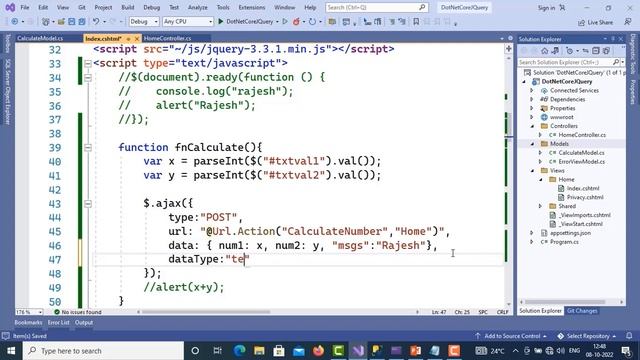Collapse the script block at line 33

pyautogui.click(x=88, y=63)
